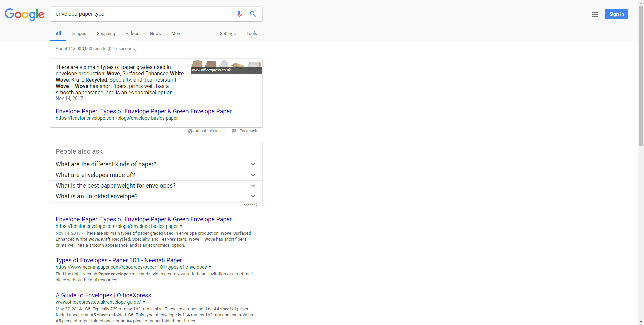Open dropdown arrow next to tensionenvelope.com URL
The image size is (644, 325).
pos(181,226)
